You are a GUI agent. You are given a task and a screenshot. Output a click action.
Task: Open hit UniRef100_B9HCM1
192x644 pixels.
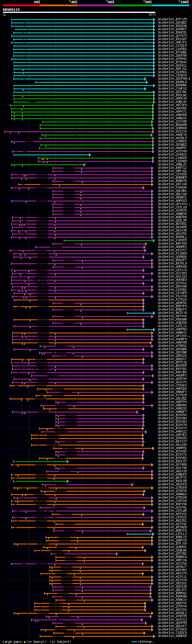click(172, 32)
